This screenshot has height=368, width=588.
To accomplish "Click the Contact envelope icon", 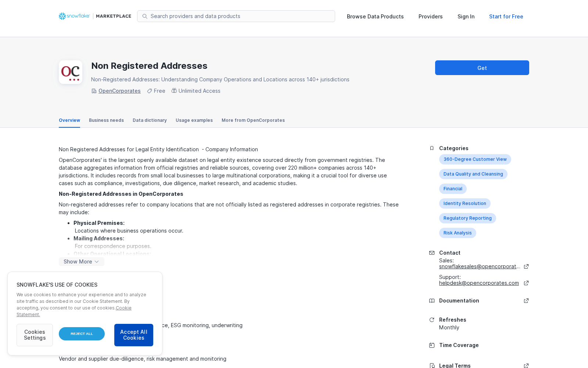I will tap(432, 253).
